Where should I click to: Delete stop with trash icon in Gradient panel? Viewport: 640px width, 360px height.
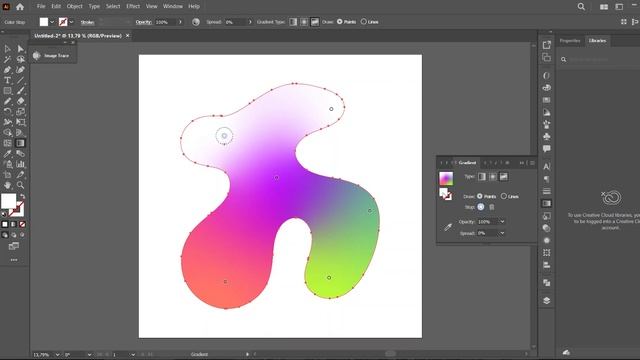click(492, 207)
